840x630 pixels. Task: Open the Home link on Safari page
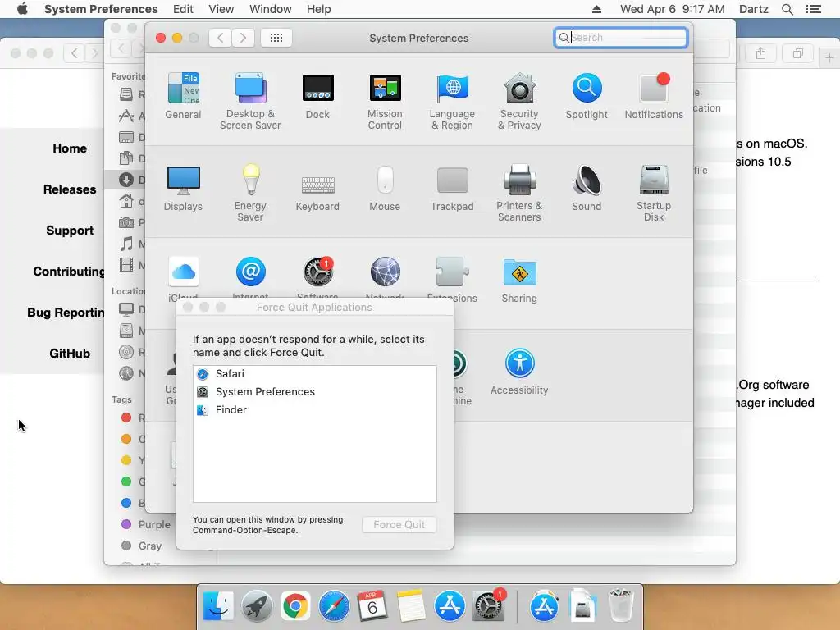click(70, 148)
